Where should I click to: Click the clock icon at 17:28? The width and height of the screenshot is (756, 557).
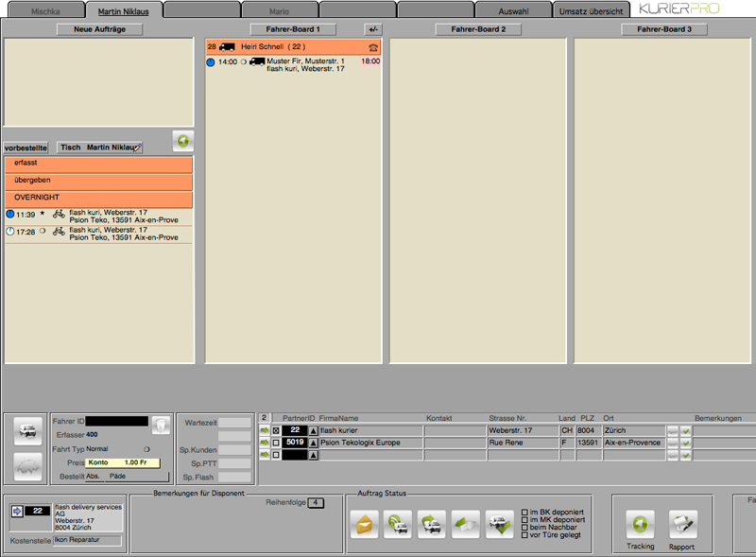click(x=10, y=231)
